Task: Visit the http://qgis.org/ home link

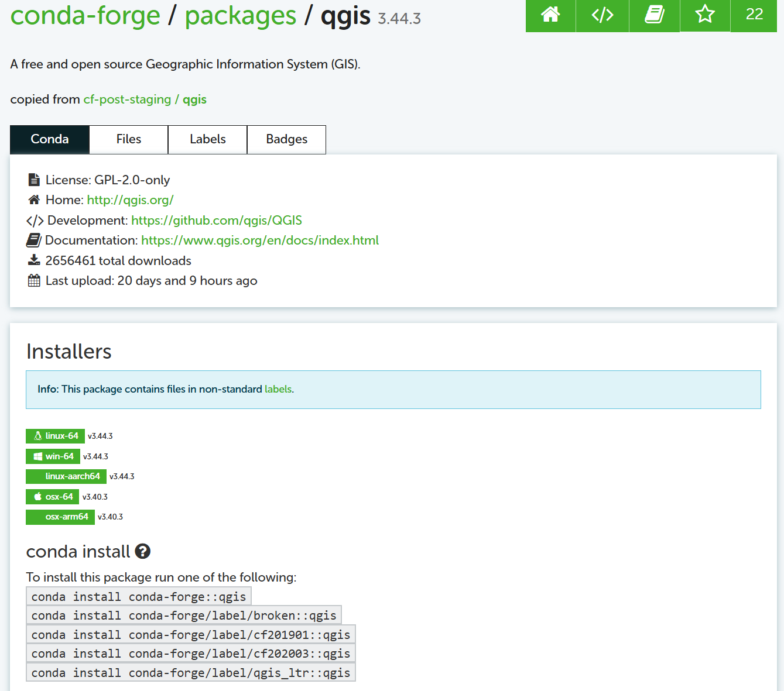Action: click(130, 200)
